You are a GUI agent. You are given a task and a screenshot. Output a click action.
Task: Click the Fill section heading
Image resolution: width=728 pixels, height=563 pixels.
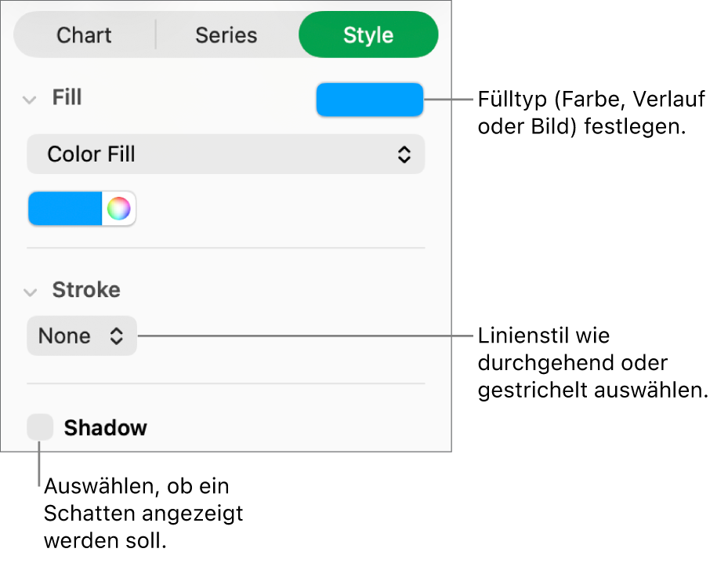[67, 98]
